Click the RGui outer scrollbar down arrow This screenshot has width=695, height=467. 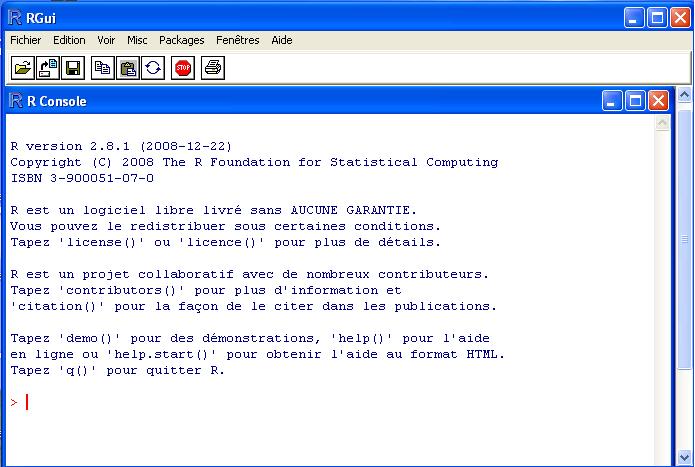[684, 458]
